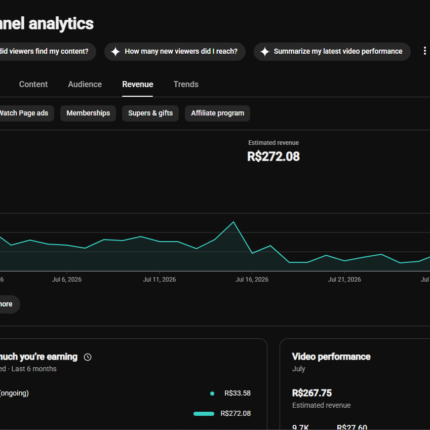The image size is (430, 430).
Task: Click the clock icon beside earning heading
Action: point(88,357)
